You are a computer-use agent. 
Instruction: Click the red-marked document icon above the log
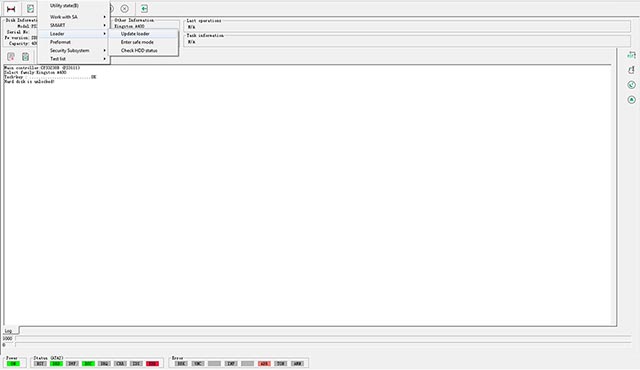click(11, 57)
